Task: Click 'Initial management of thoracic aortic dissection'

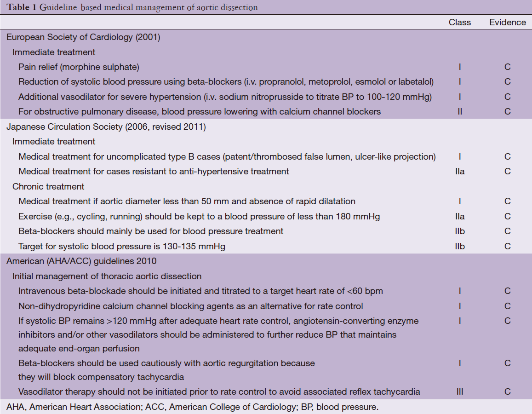Action: click(107, 276)
